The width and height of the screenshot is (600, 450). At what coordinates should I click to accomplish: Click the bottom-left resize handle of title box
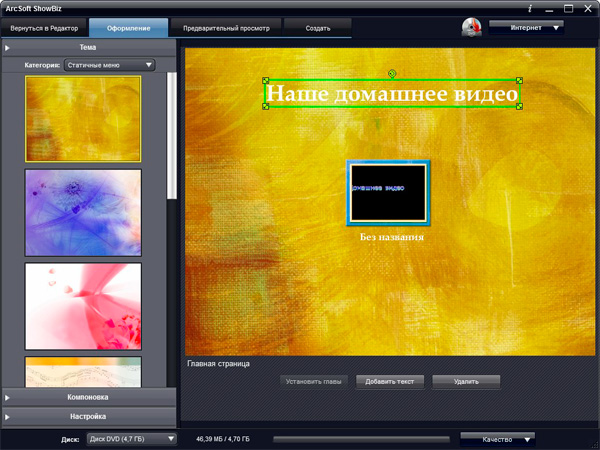pos(266,106)
